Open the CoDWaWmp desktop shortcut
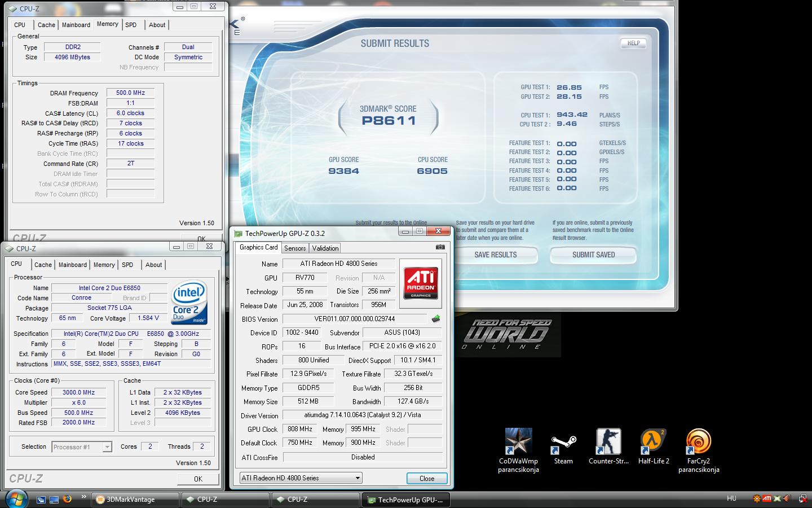The image size is (812, 508). 518,450
